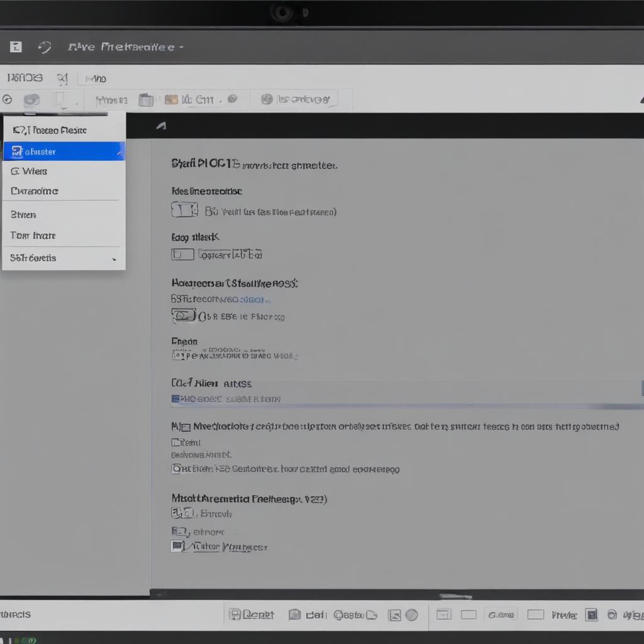The height and width of the screenshot is (644, 644).
Task: Toggle the dark checkbox in the last row
Action: 178,547
